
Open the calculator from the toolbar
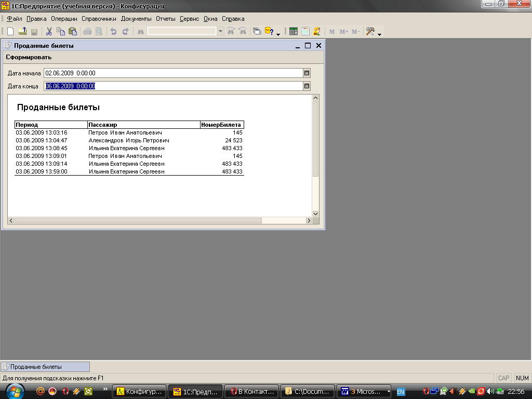point(294,31)
